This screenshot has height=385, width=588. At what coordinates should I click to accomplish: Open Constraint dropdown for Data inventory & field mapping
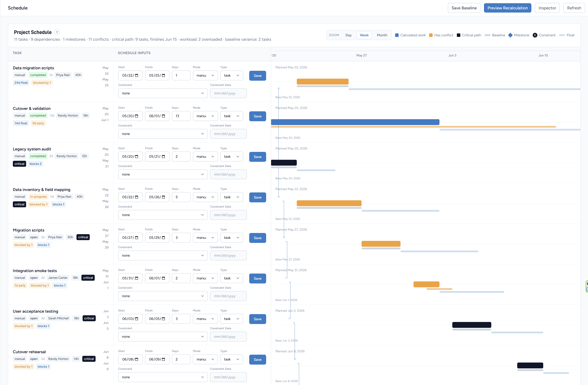tap(163, 215)
